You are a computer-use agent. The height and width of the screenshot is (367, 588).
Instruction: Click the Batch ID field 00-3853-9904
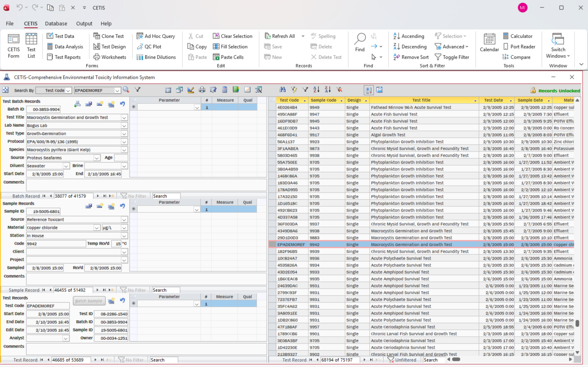43,109
